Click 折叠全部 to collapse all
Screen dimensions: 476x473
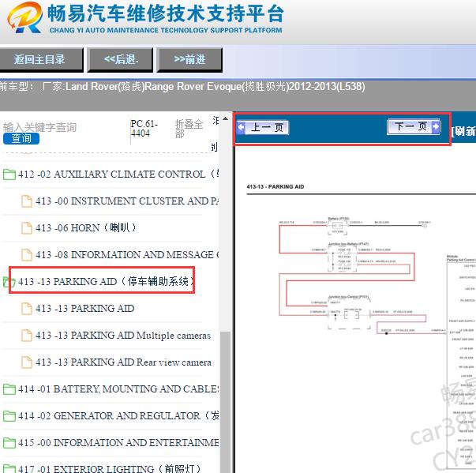click(189, 129)
